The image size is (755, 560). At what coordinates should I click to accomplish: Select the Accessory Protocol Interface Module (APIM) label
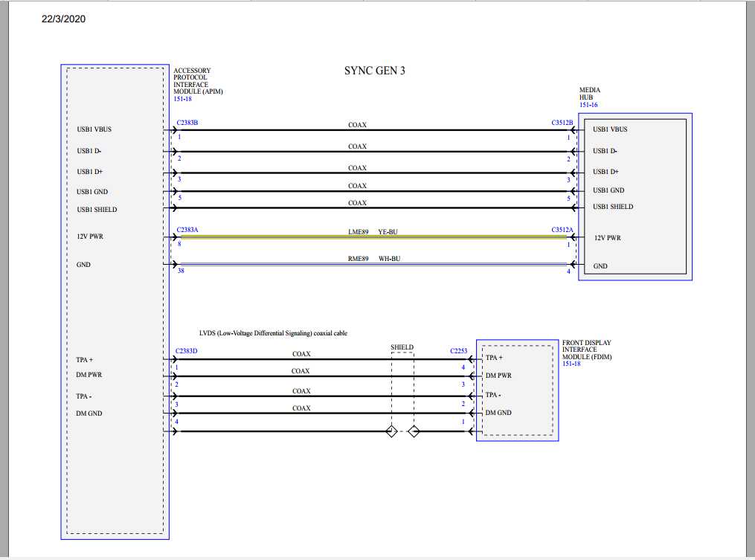[x=199, y=81]
